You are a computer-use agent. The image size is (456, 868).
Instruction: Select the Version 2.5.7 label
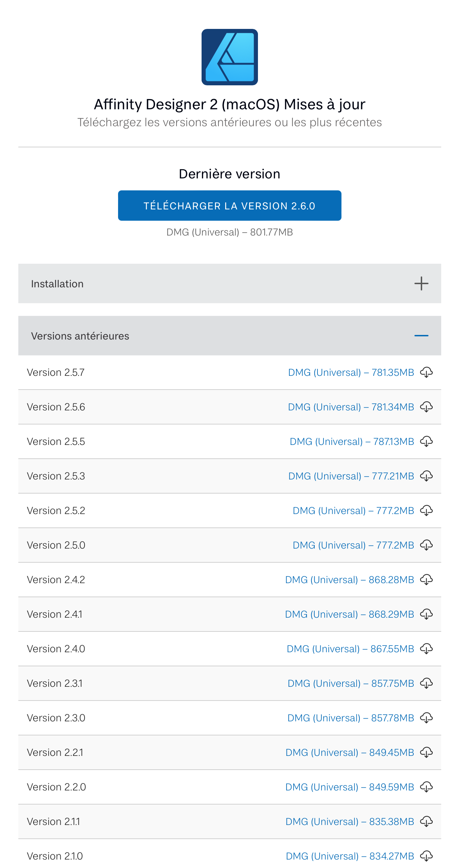tap(56, 372)
